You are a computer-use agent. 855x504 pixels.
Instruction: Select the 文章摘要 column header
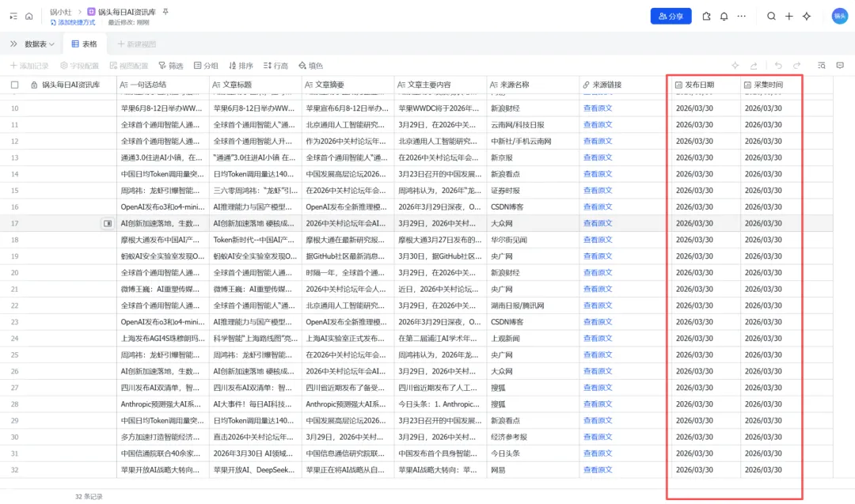coord(348,85)
